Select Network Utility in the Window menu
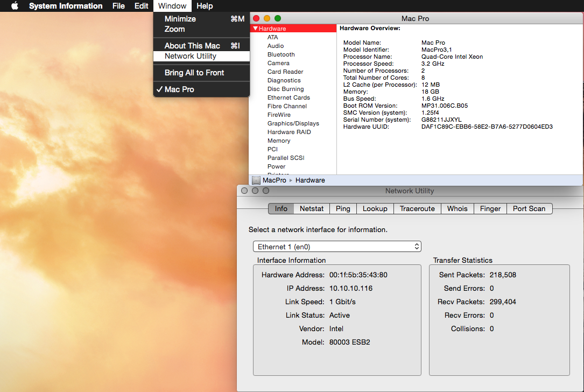 coord(201,56)
